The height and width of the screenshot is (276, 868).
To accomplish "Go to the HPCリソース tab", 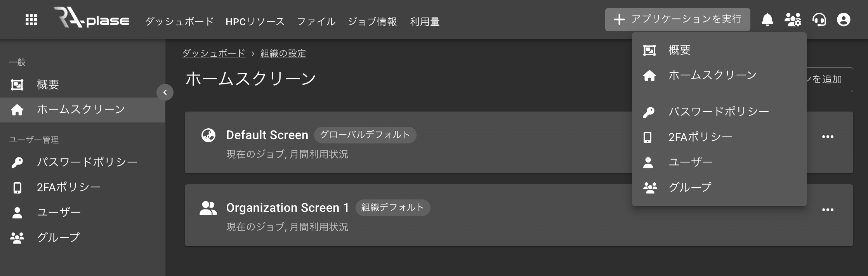I will pos(255,22).
